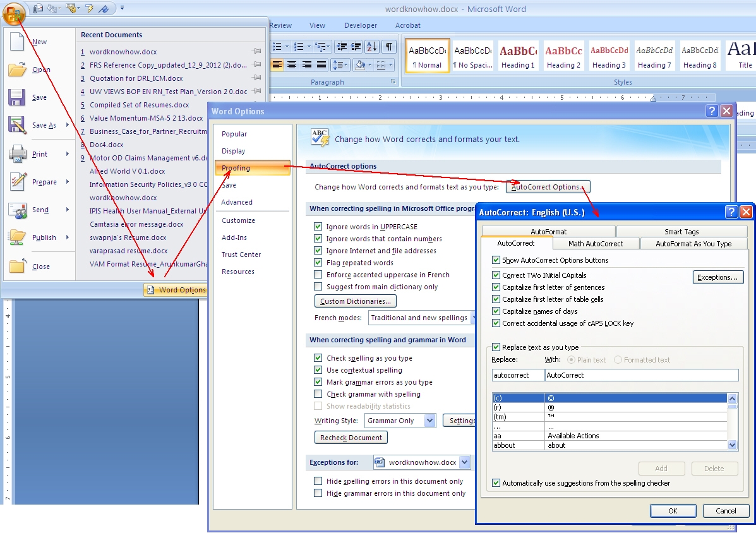
Task: Click the Replace text input field
Action: pos(519,375)
